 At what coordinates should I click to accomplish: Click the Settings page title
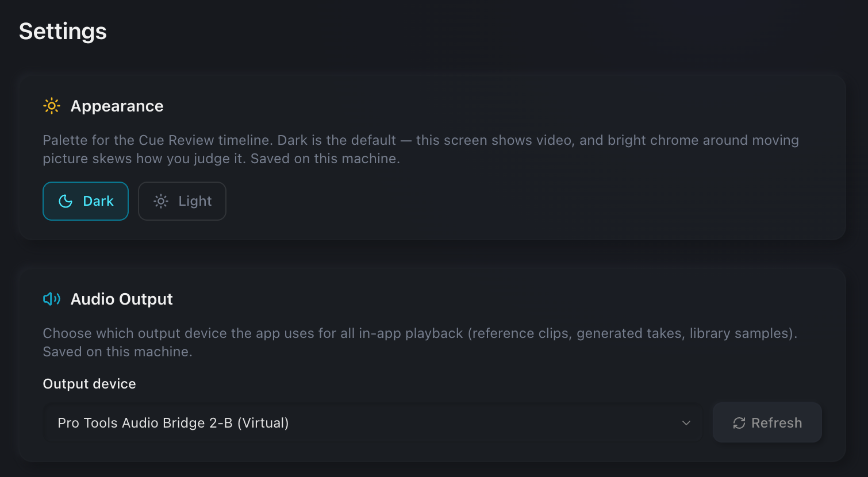(63, 31)
